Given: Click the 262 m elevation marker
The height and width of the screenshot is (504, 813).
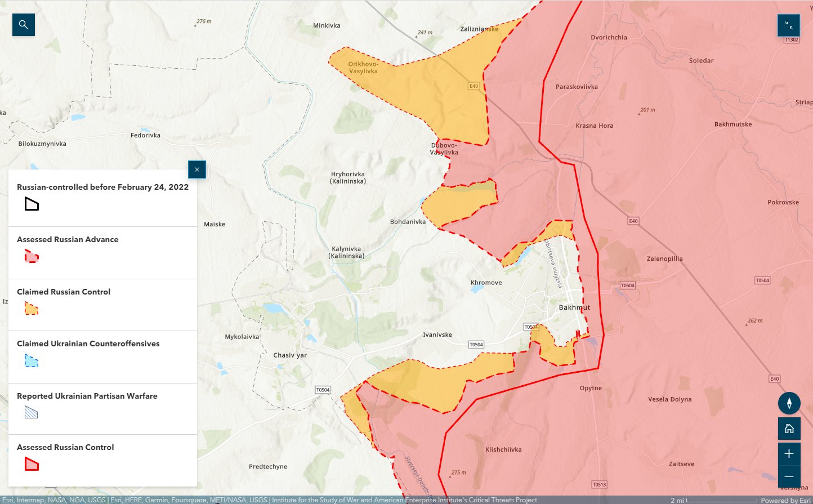Looking at the screenshot, I should point(754,320).
